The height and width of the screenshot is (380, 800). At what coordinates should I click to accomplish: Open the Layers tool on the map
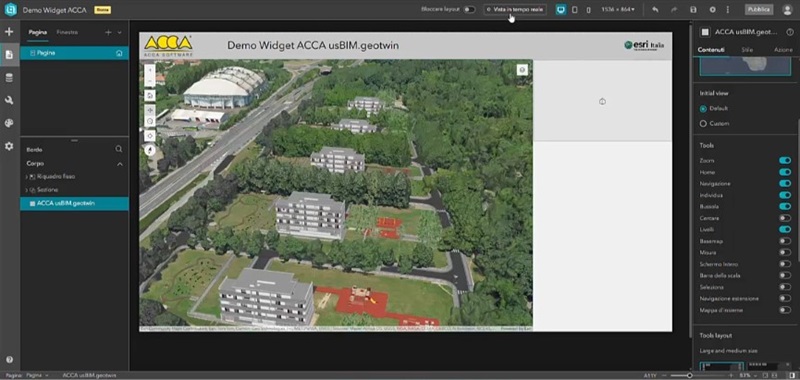point(522,70)
